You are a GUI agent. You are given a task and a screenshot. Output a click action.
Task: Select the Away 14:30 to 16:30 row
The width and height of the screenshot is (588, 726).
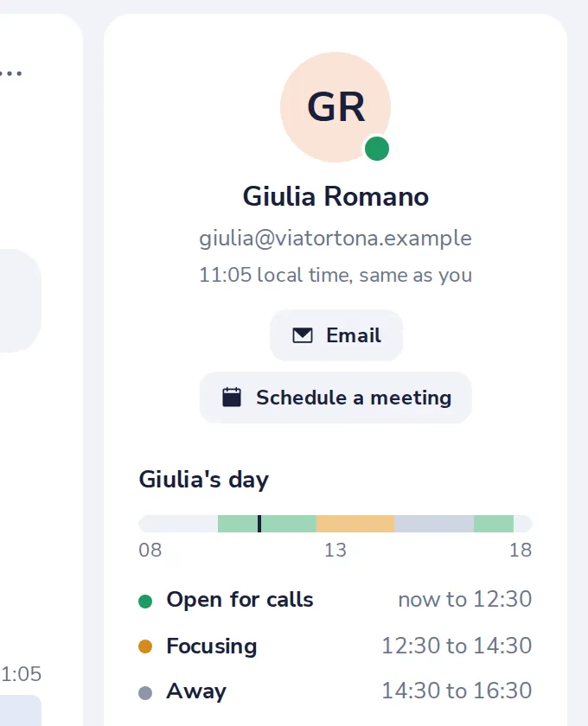tap(336, 691)
